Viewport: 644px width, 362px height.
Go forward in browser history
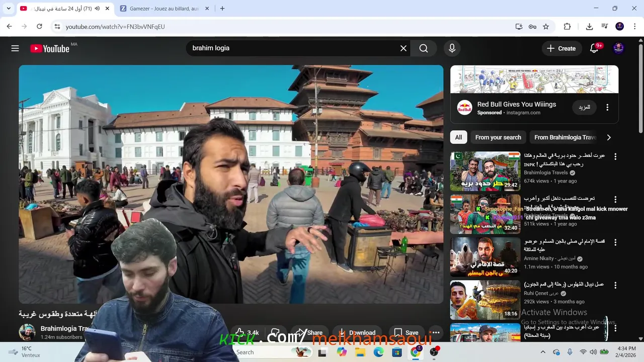(x=24, y=27)
